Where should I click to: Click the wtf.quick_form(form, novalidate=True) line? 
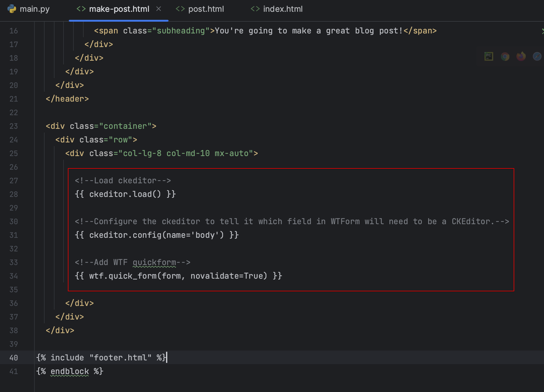point(178,276)
